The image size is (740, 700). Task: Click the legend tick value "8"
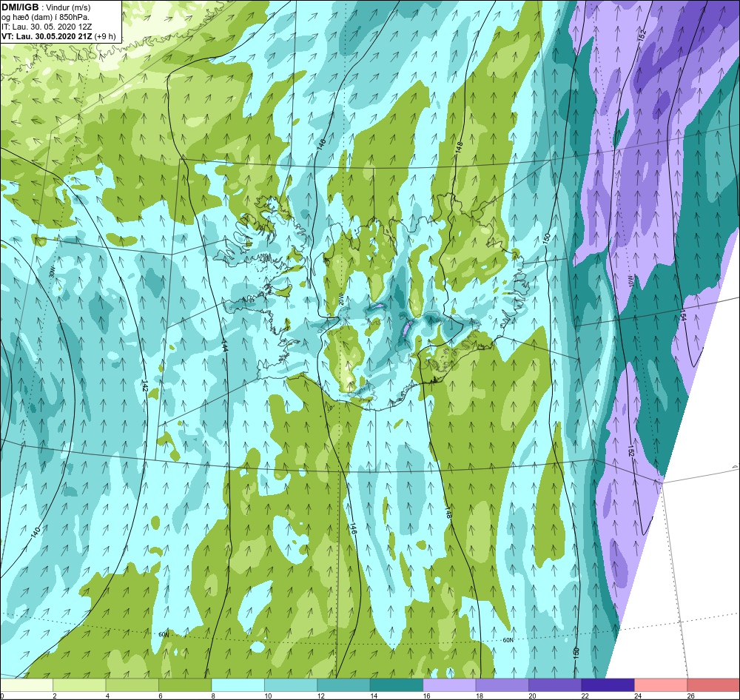tap(213, 696)
